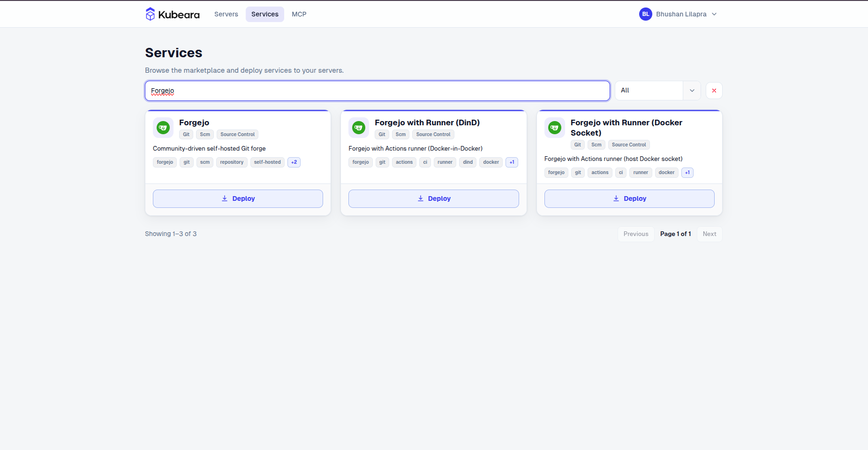The width and height of the screenshot is (868, 450).
Task: Click the dind tag on the DinD card
Action: tap(468, 162)
